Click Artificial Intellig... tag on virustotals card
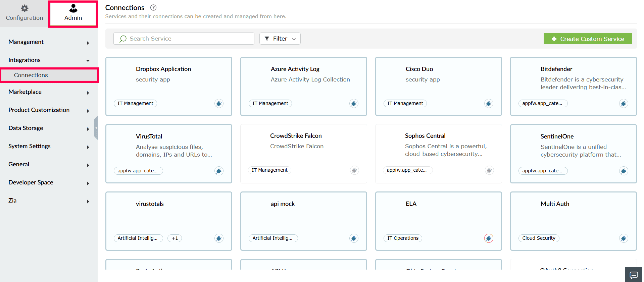Viewport: 644px width, 282px height. 138,238
